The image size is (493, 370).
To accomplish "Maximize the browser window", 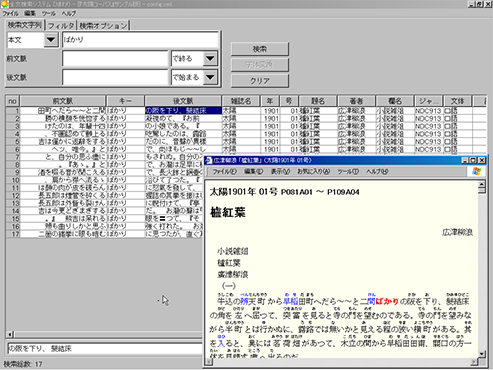I will (473, 161).
